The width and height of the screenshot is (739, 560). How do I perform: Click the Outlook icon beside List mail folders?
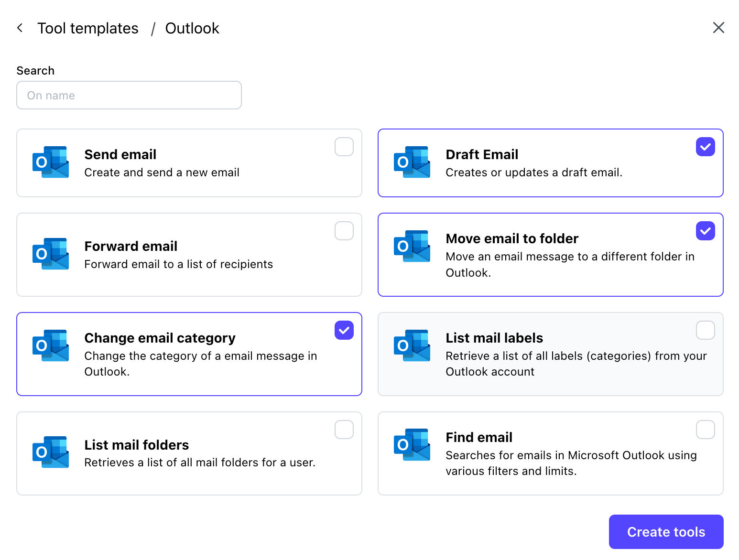51,452
